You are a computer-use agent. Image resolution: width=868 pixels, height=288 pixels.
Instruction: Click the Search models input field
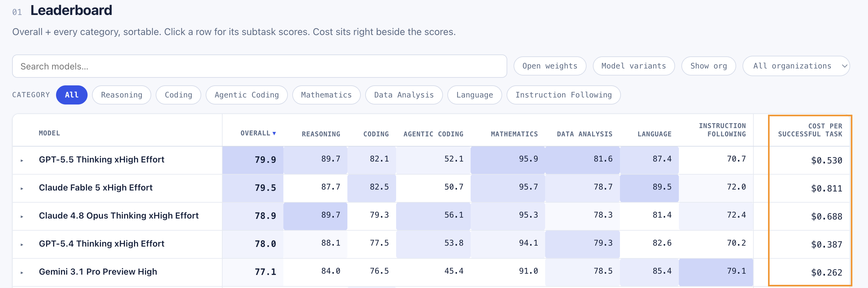pyautogui.click(x=260, y=66)
